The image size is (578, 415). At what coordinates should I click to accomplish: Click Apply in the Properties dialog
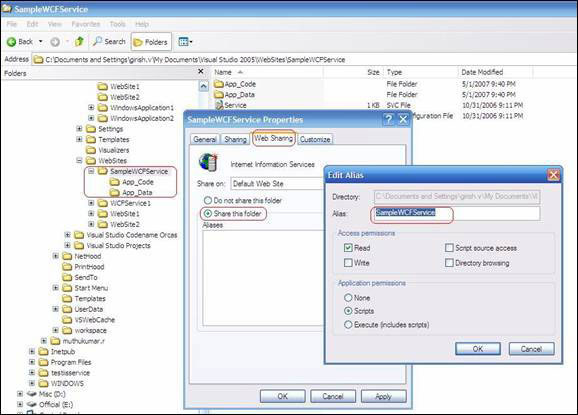[383, 396]
